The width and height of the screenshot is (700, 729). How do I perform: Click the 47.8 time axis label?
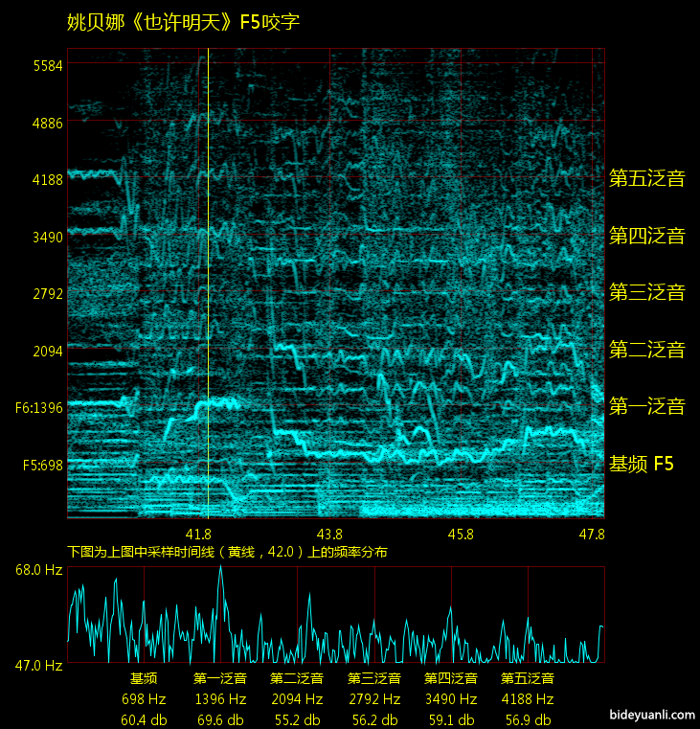click(x=591, y=534)
